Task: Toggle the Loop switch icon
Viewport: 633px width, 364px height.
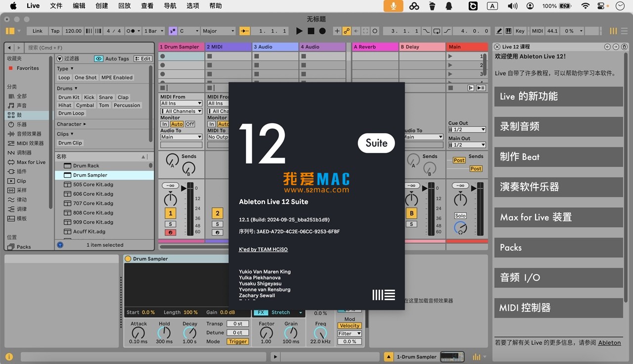Action: (437, 31)
